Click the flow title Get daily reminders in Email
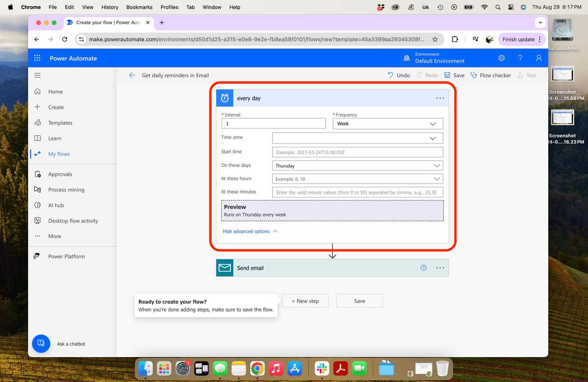The image size is (588, 382). (175, 75)
